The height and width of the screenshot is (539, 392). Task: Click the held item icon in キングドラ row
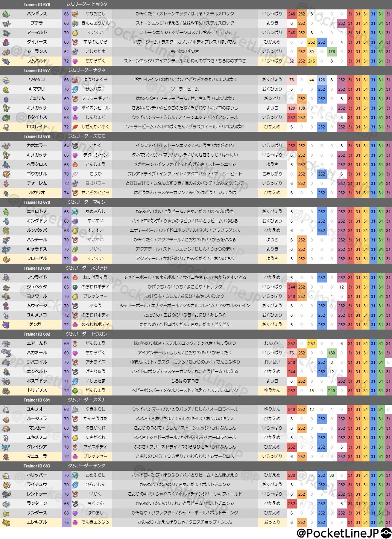[x=75, y=221]
